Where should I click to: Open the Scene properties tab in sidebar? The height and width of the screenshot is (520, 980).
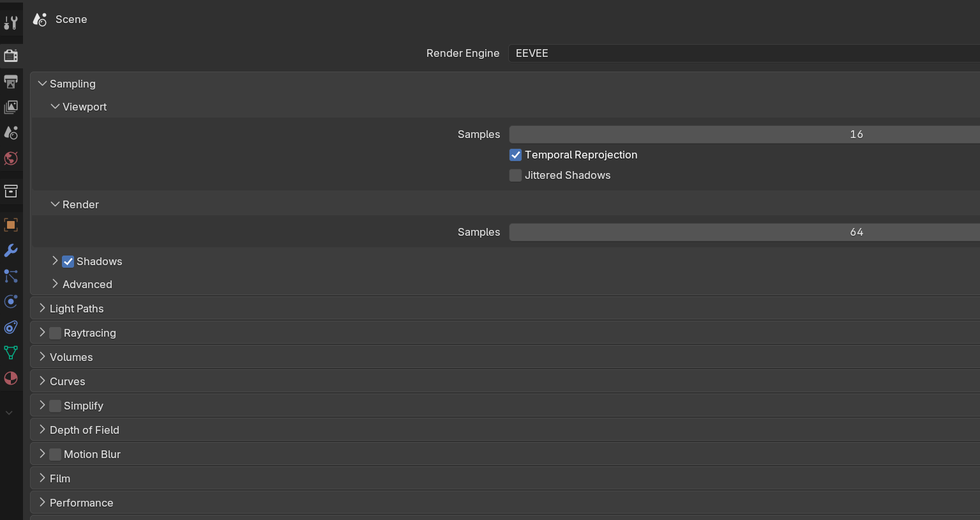click(x=11, y=132)
